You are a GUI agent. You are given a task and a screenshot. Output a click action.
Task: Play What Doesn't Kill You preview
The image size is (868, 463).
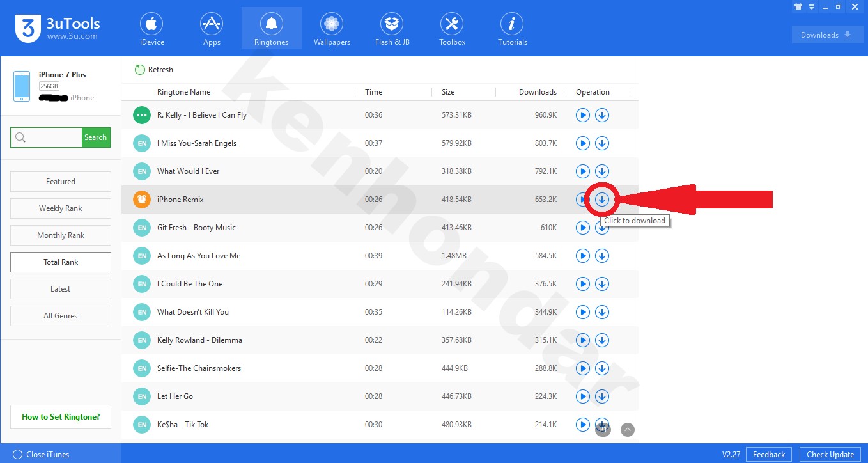(x=582, y=312)
